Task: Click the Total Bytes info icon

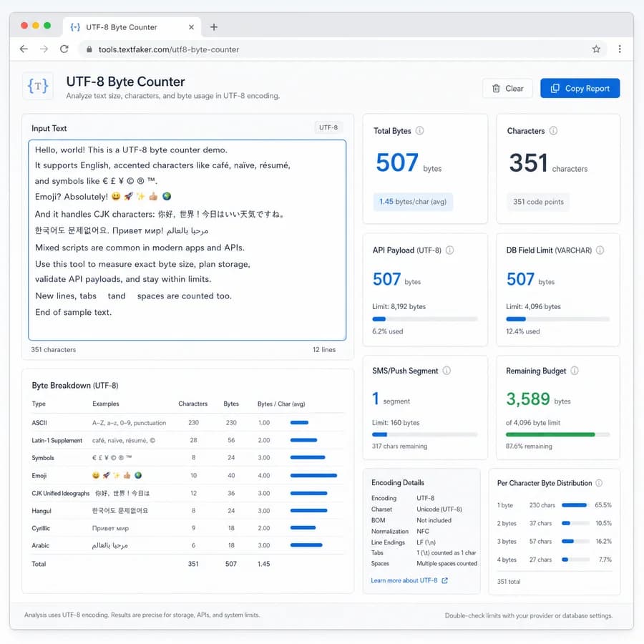Action: (419, 131)
